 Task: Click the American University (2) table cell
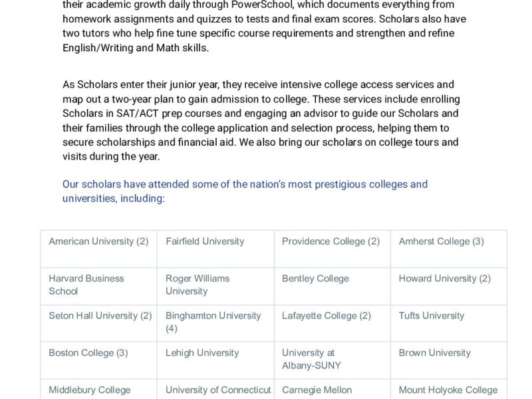pos(98,241)
